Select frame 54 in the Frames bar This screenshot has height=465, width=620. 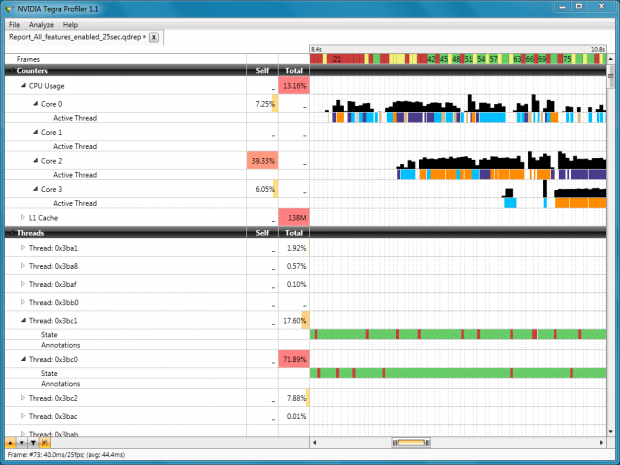point(481,59)
